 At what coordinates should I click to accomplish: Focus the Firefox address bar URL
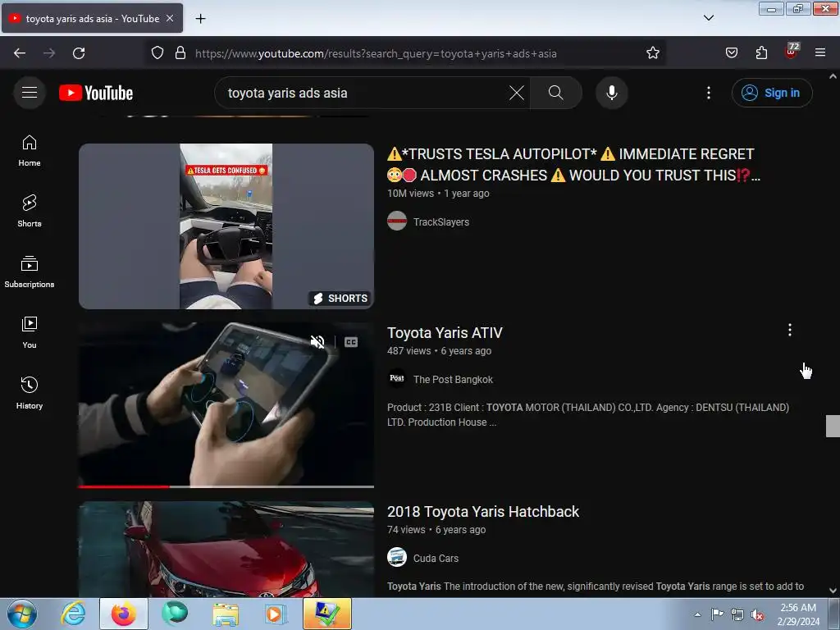coord(376,53)
